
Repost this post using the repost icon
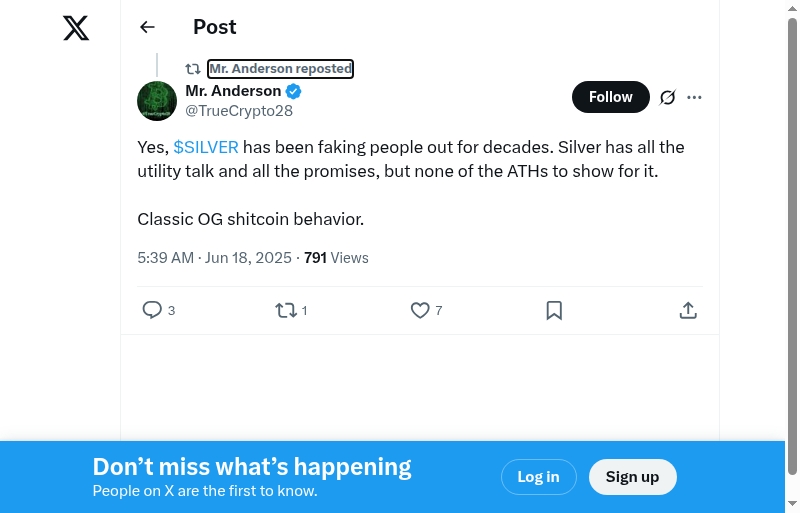click(286, 311)
